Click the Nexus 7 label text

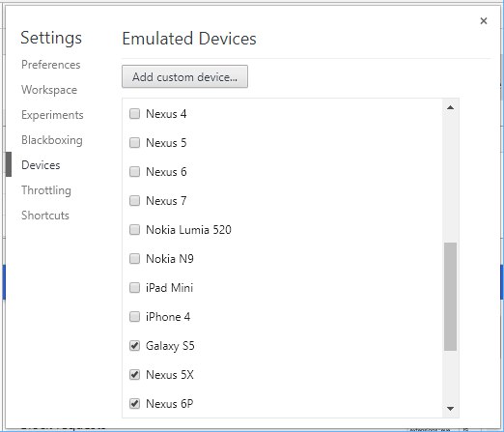click(166, 201)
